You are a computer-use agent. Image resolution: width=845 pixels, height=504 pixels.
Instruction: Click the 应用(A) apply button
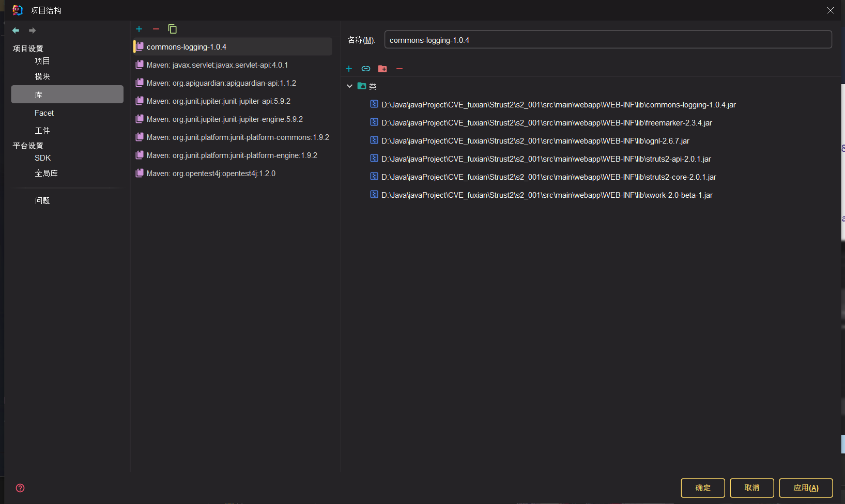click(x=806, y=488)
